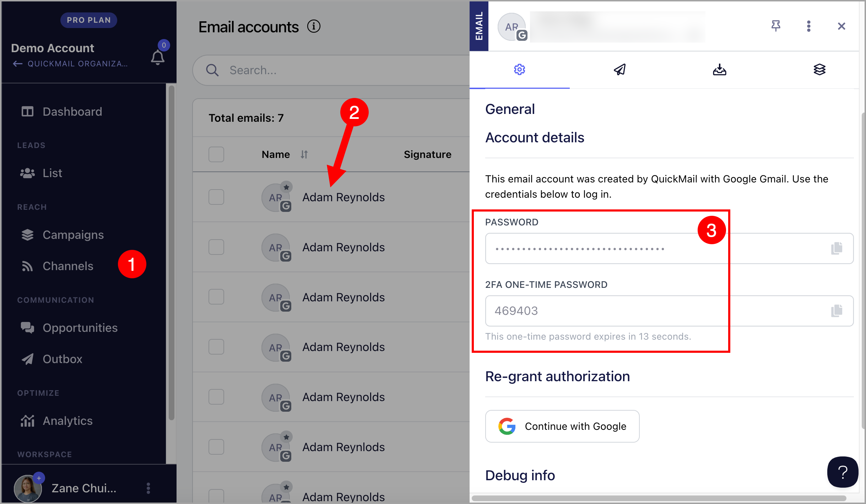
Task: Click the sidebar vertical scrollbar
Action: point(171,253)
